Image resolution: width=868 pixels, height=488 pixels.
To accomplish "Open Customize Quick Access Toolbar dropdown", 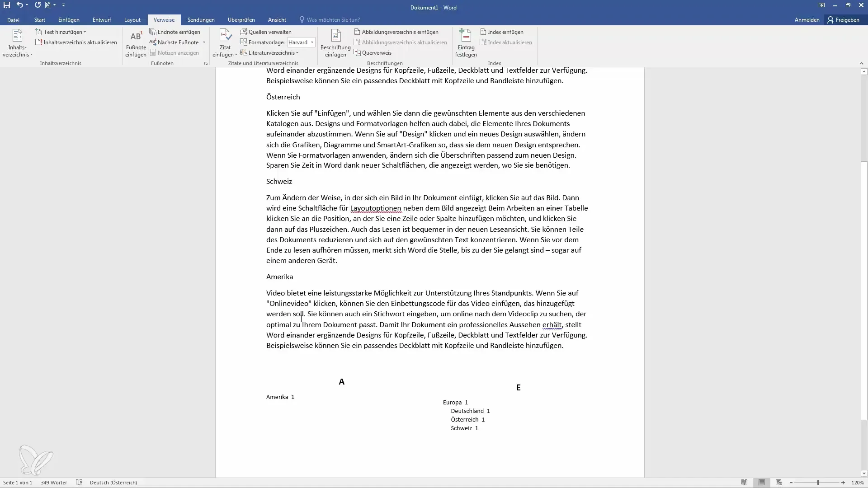I will (63, 5).
